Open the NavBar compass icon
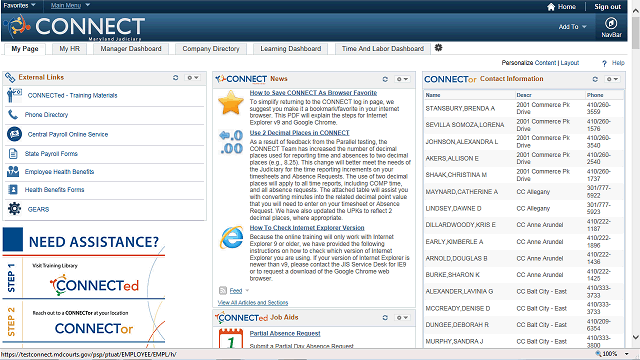The image size is (640, 360). tap(611, 24)
